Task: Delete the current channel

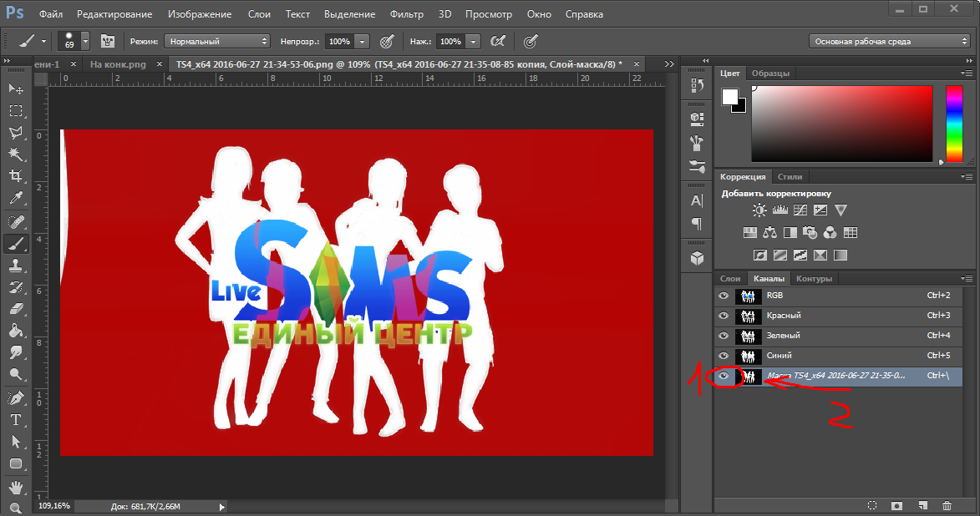Action: 947,505
